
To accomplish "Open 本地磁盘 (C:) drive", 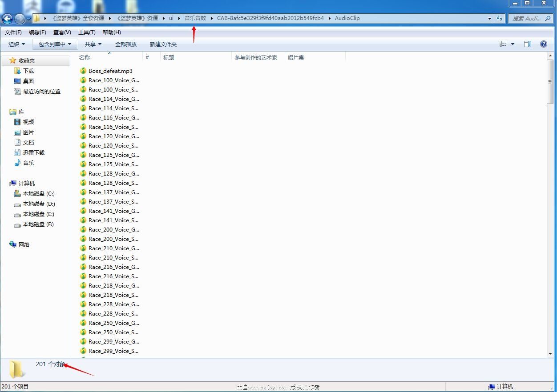I will 39,193.
